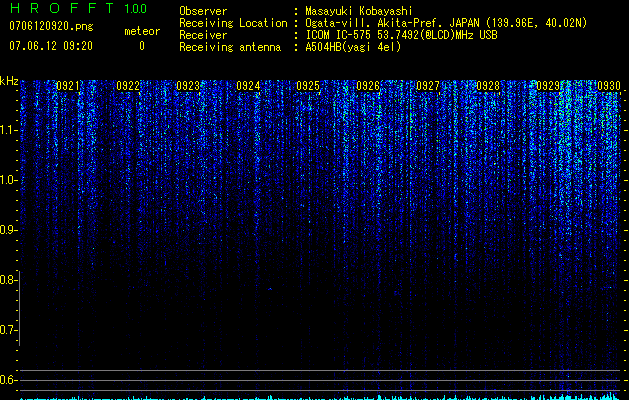This screenshot has height=400, width=629.
Task: Click the cyan signal level strip at bottom
Action: (x=319, y=397)
